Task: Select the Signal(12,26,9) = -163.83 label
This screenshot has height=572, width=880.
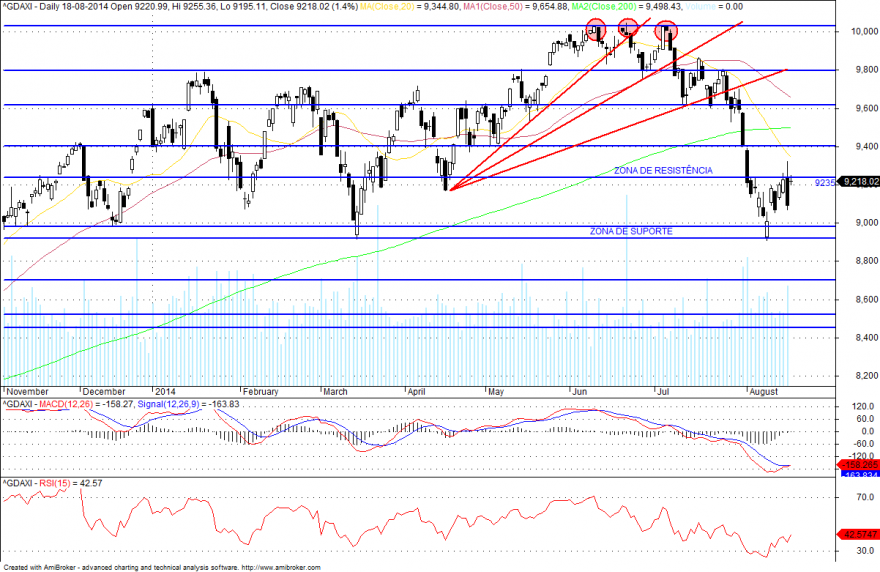Action: [x=189, y=404]
